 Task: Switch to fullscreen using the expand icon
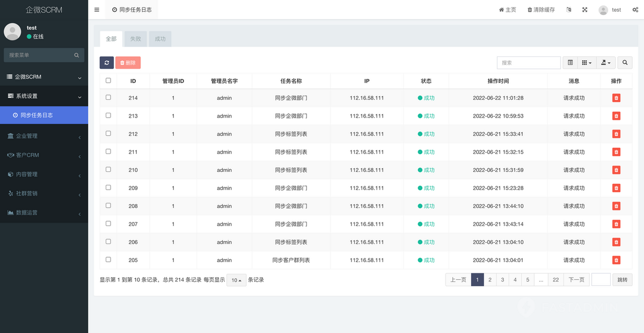coord(584,10)
